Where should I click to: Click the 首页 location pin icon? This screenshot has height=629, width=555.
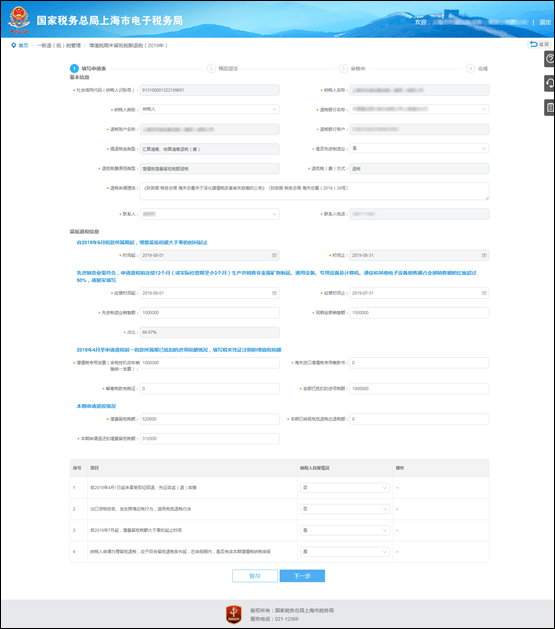point(14,45)
